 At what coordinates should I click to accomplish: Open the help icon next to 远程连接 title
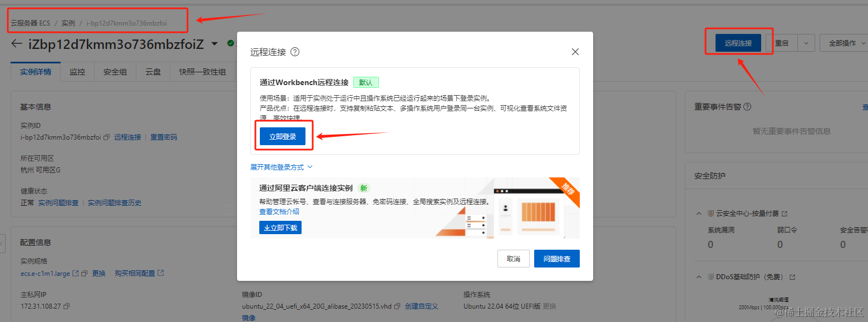[295, 52]
